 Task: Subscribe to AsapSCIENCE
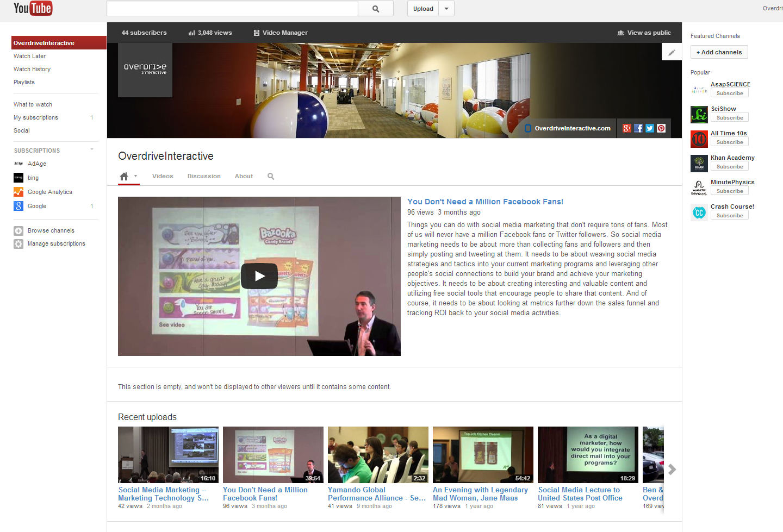click(730, 93)
